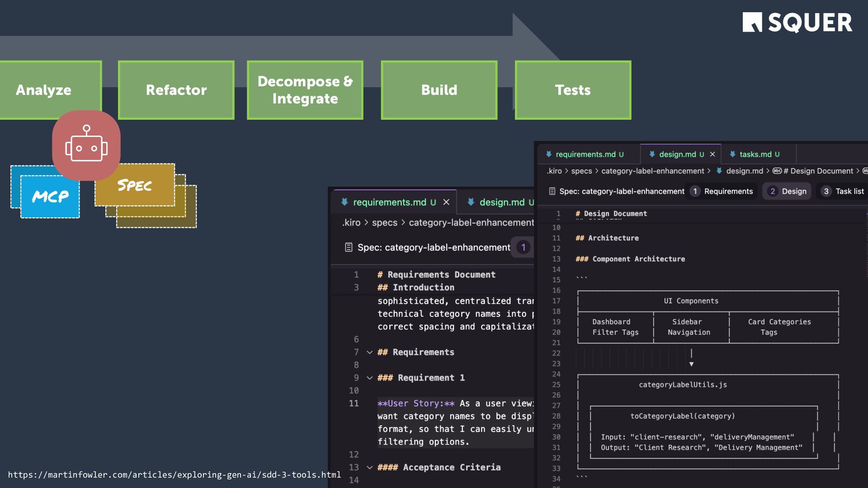Image resolution: width=868 pixels, height=488 pixels.
Task: Select the Design step button
Action: click(787, 191)
